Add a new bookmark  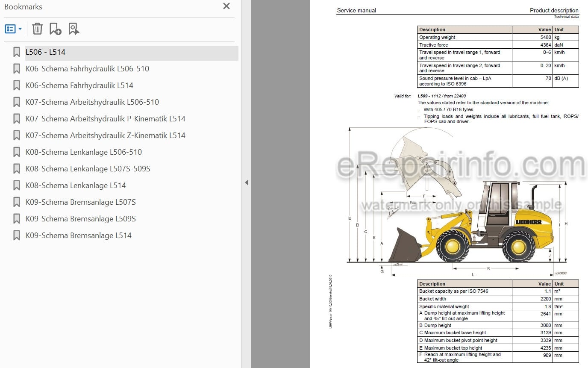click(55, 29)
